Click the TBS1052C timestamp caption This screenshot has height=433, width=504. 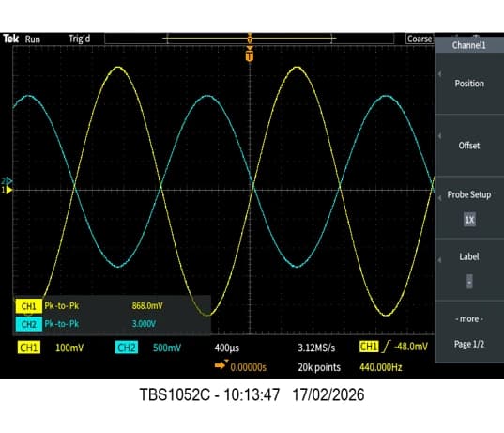[x=252, y=394]
